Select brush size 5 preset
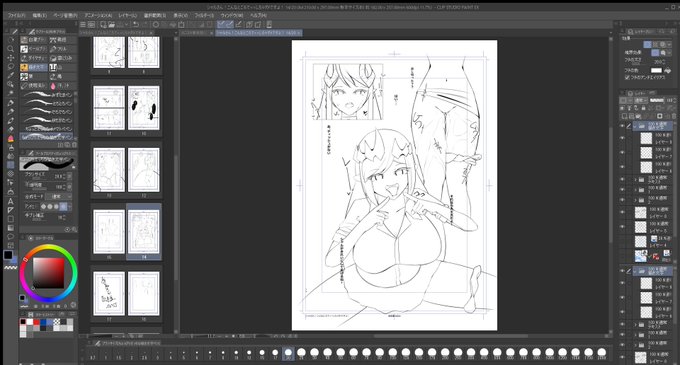 (x=183, y=353)
